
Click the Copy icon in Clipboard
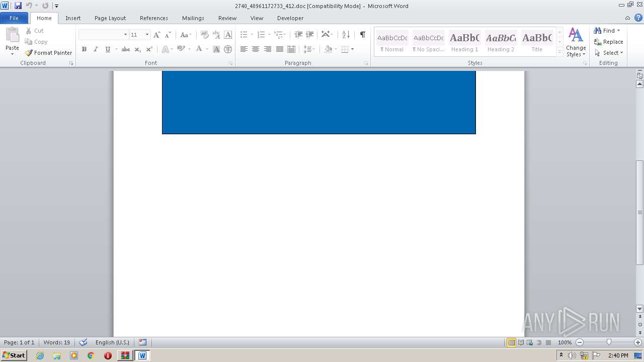click(x=29, y=42)
